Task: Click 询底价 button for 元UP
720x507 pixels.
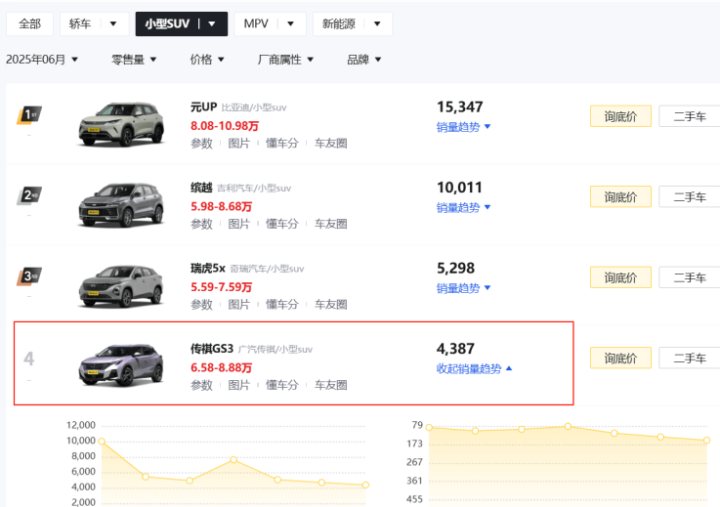Action: [620, 116]
